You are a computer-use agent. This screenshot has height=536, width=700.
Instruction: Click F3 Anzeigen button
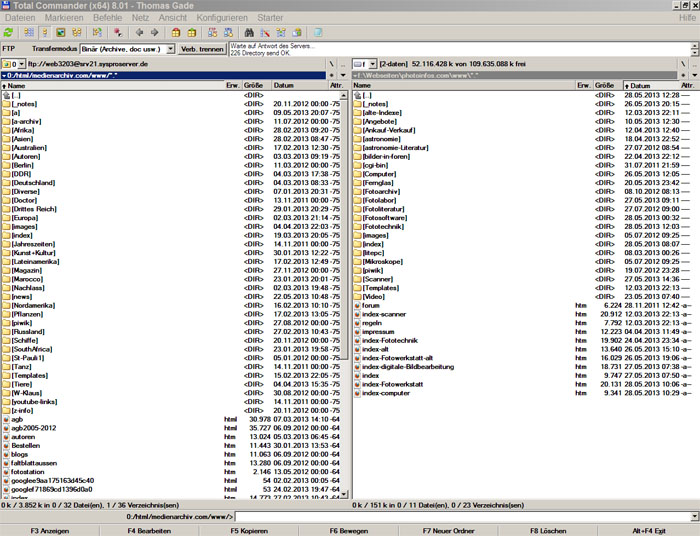(50, 531)
